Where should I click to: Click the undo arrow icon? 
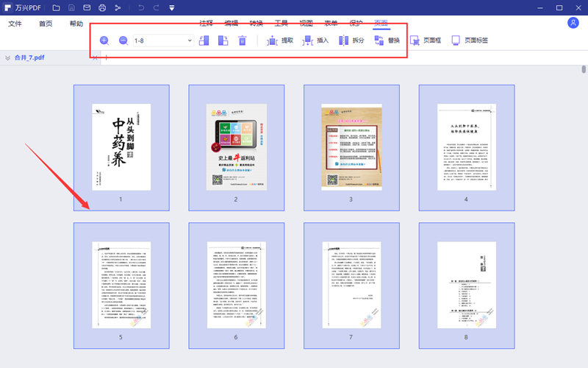[141, 8]
